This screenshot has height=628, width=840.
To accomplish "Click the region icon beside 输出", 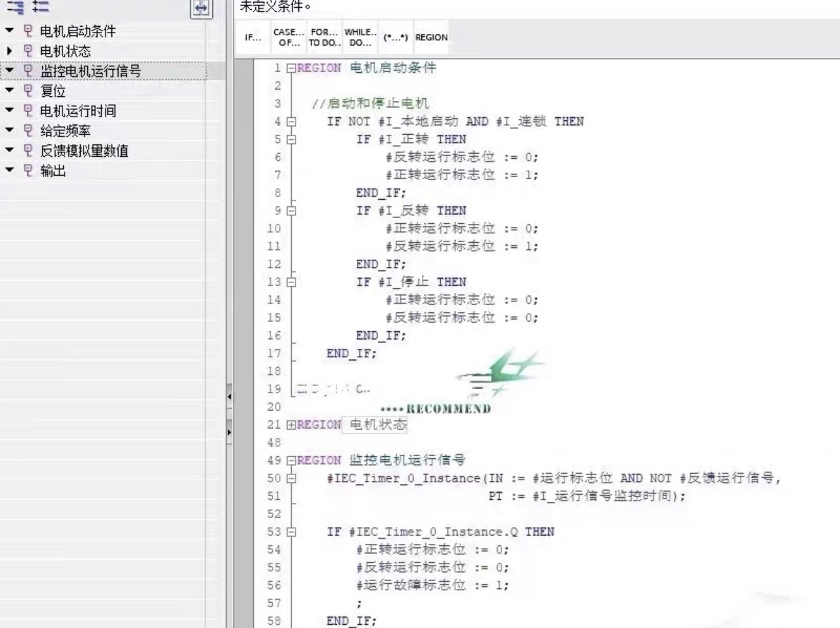I will [27, 171].
